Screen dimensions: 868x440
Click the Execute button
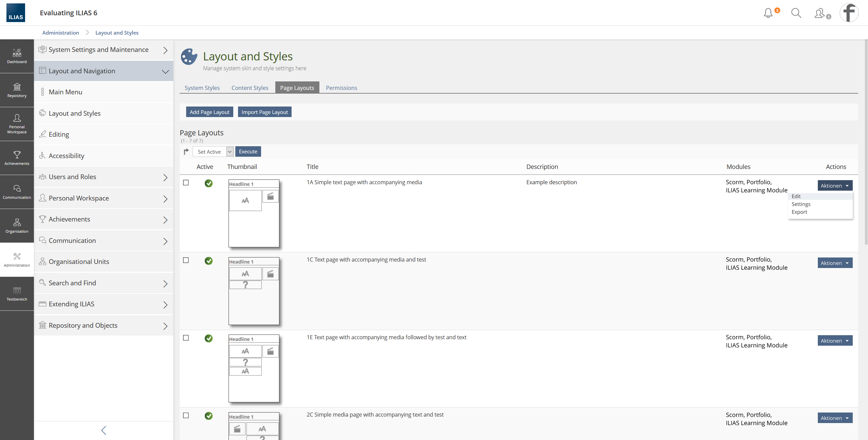248,152
